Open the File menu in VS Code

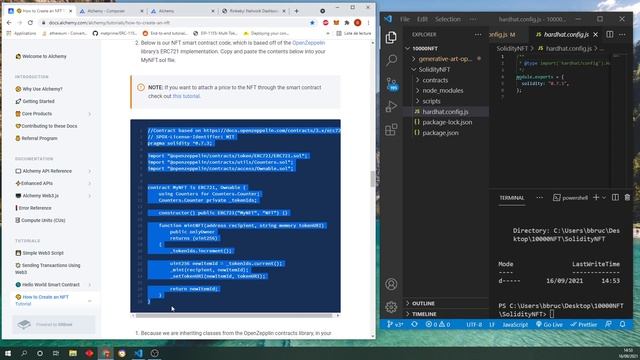pos(404,19)
